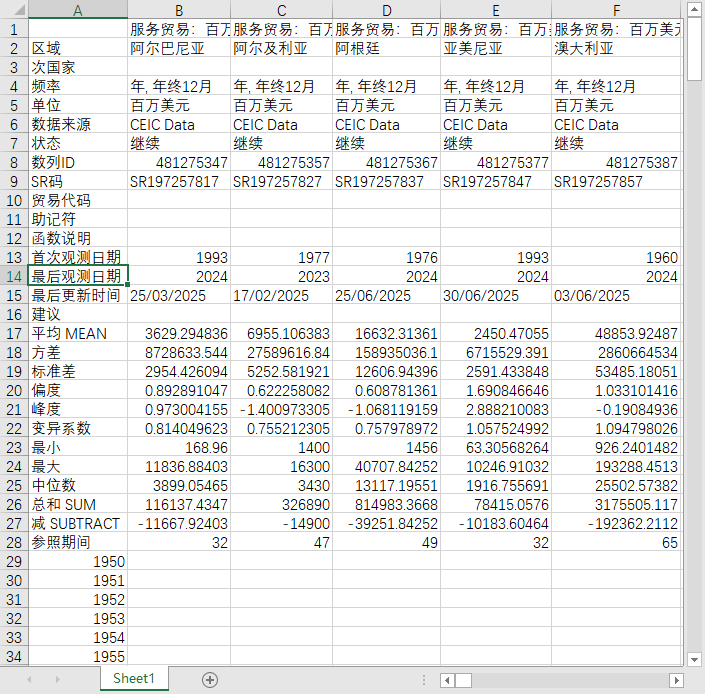Click kurtosis value -0.19084936
The width and height of the screenshot is (705, 694).
[x=616, y=409]
